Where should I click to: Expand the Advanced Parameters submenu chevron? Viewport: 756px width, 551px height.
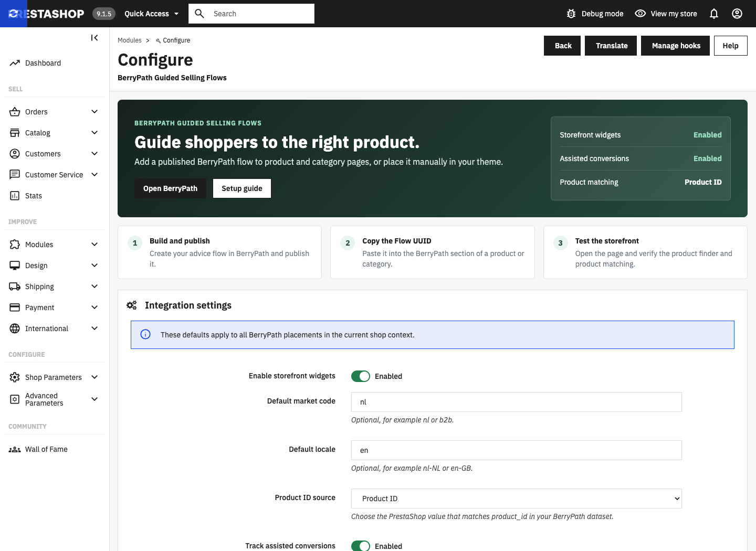[x=94, y=399]
